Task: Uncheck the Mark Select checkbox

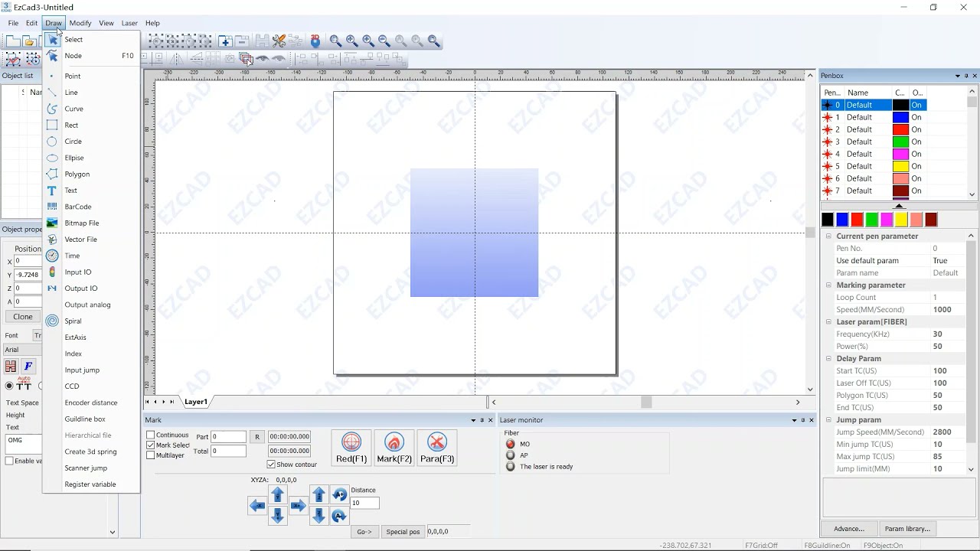Action: click(151, 445)
